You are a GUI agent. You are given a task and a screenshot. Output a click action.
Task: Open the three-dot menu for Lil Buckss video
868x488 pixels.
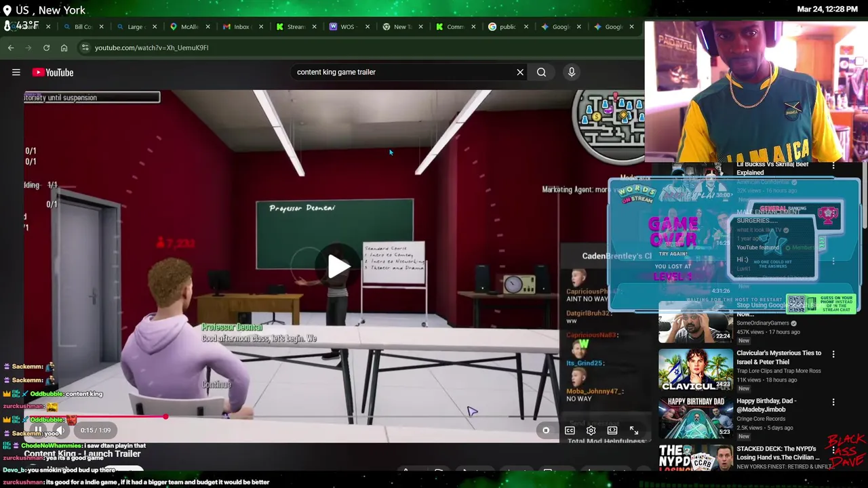[x=833, y=166]
